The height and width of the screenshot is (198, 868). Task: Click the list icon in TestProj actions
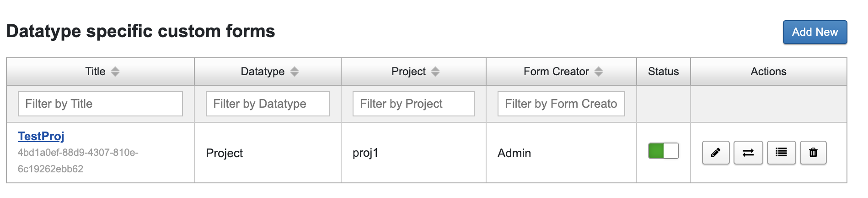point(781,153)
